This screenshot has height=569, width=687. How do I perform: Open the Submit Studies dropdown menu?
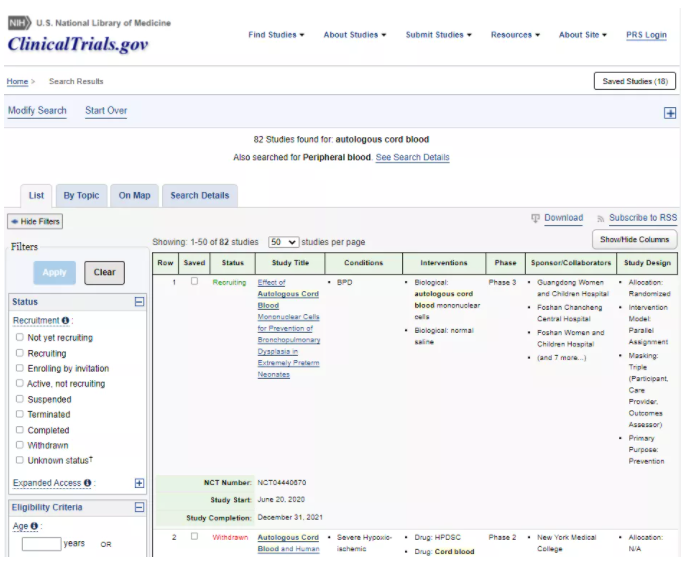coord(438,35)
